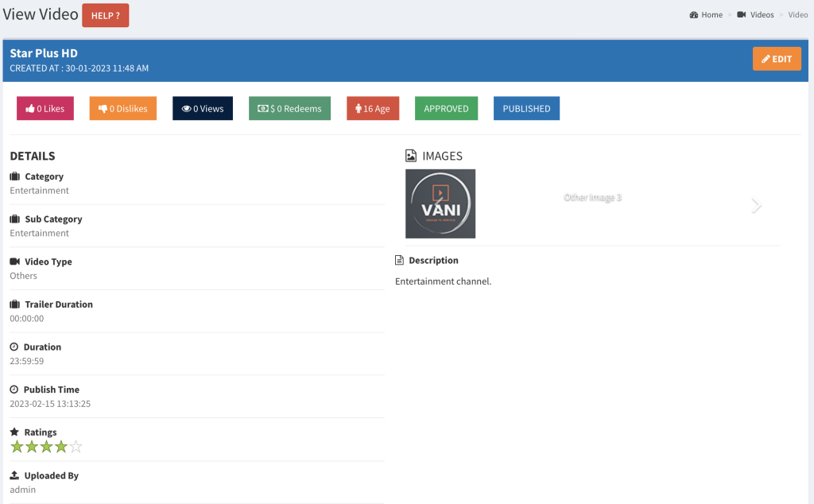Click the Duration clock icon
Screen dimensions: 814x504
point(14,347)
